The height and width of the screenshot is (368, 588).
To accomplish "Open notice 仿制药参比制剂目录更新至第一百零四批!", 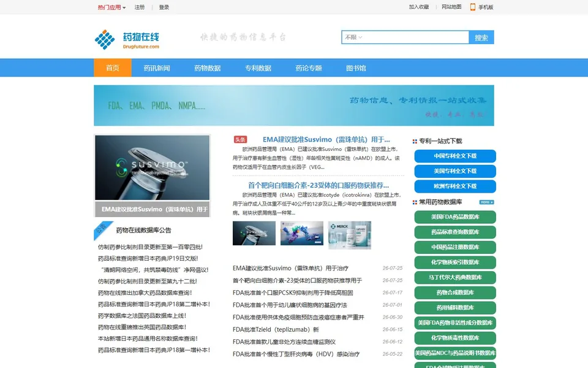I will tap(150, 247).
